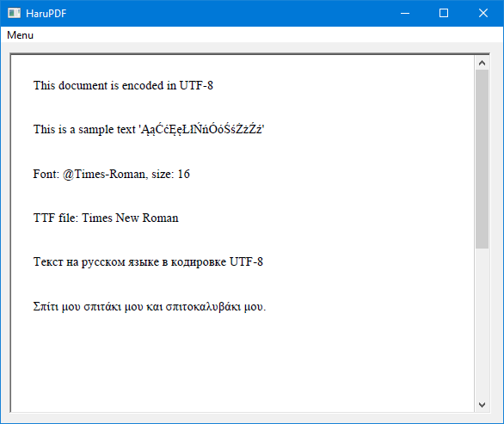Click the scrollbar down arrow

coord(482,405)
